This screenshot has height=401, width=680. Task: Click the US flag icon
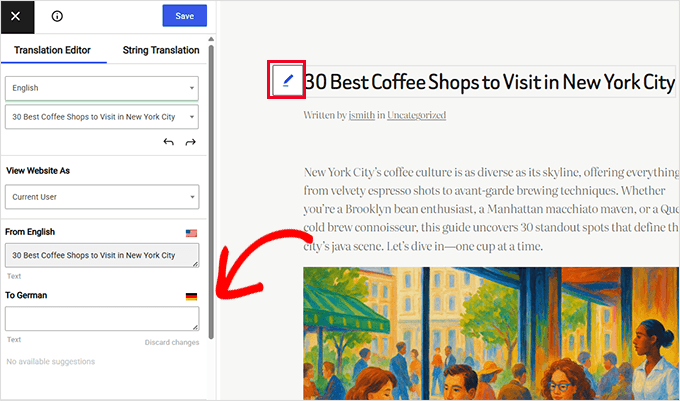point(191,233)
